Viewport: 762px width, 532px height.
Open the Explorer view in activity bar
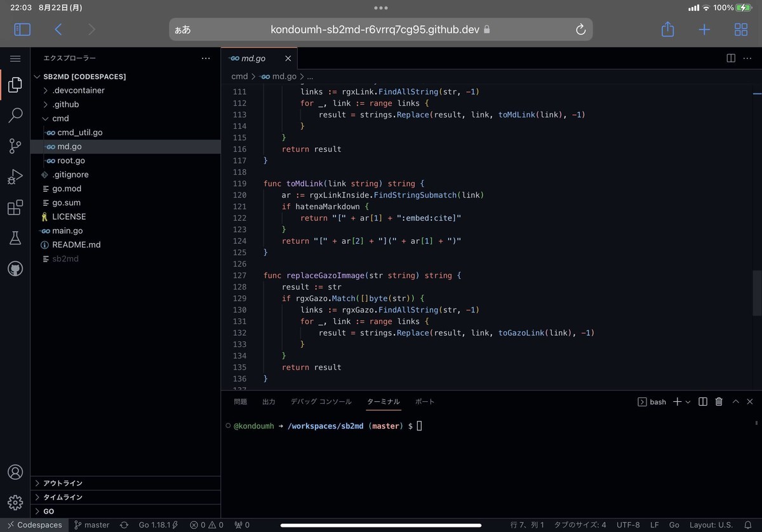coord(15,85)
